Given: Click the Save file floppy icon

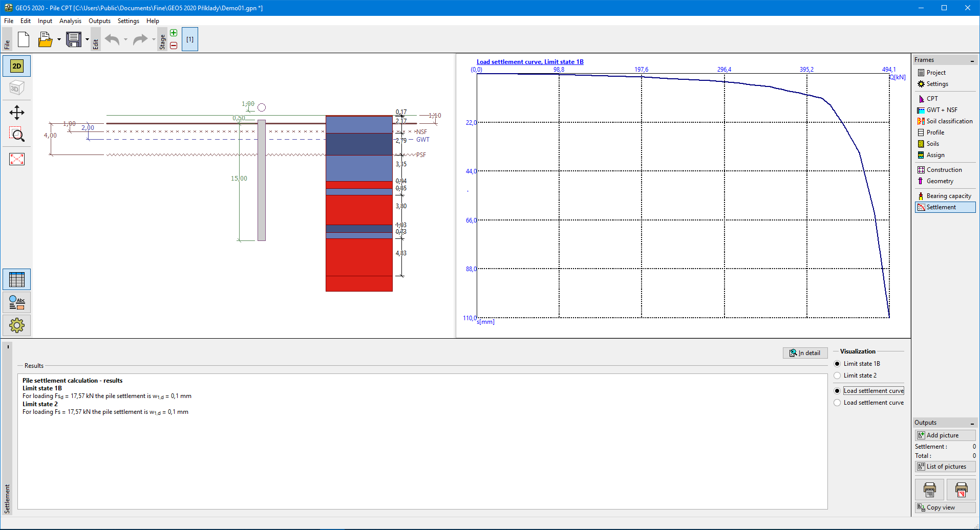Looking at the screenshot, I should point(74,39).
